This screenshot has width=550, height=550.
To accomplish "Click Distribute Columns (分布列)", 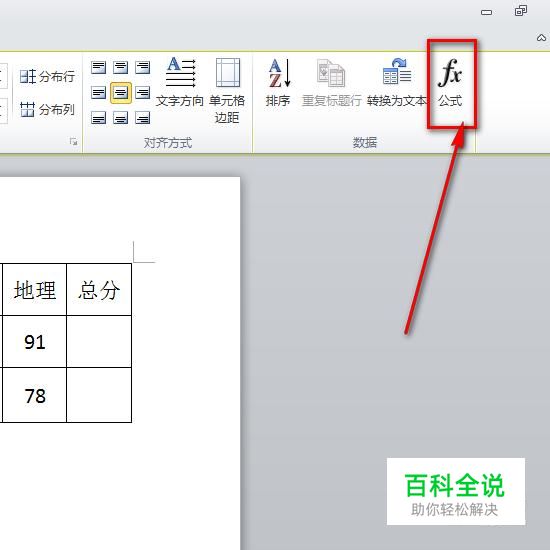I will click(47, 109).
